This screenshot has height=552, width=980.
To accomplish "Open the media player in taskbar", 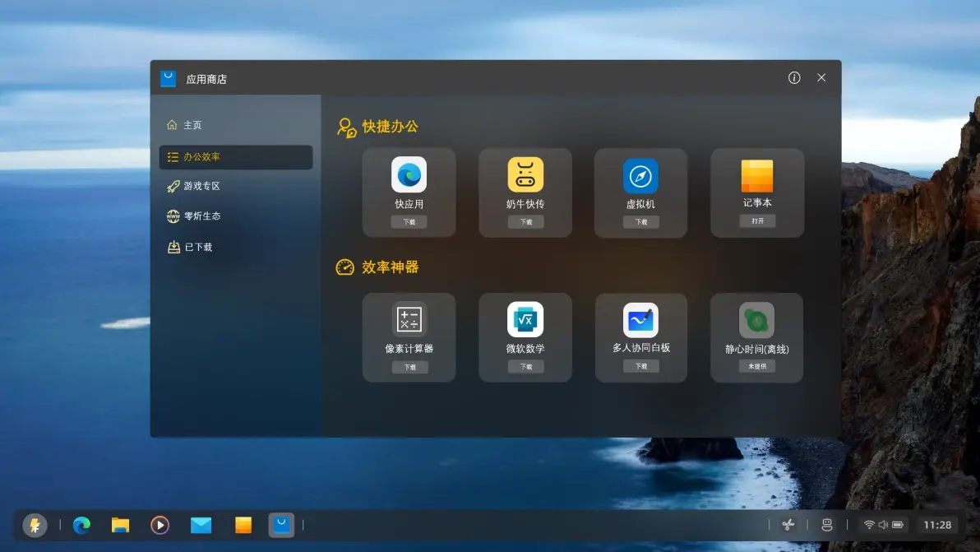I will pyautogui.click(x=160, y=525).
